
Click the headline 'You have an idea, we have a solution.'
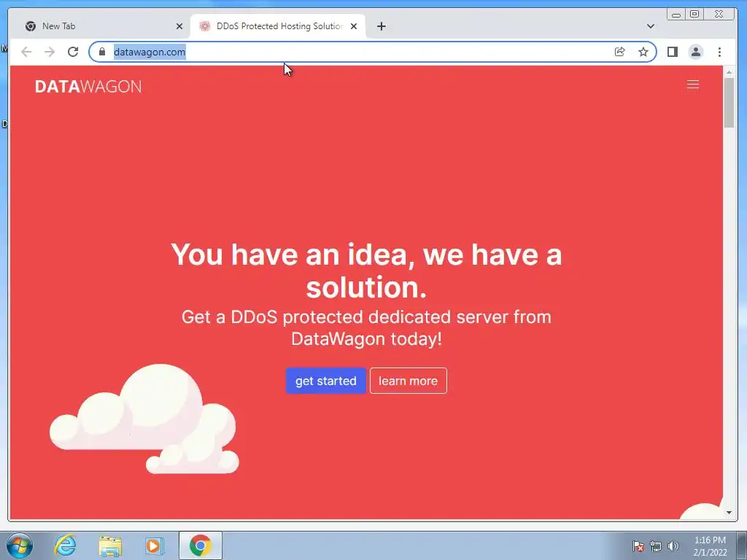point(366,271)
